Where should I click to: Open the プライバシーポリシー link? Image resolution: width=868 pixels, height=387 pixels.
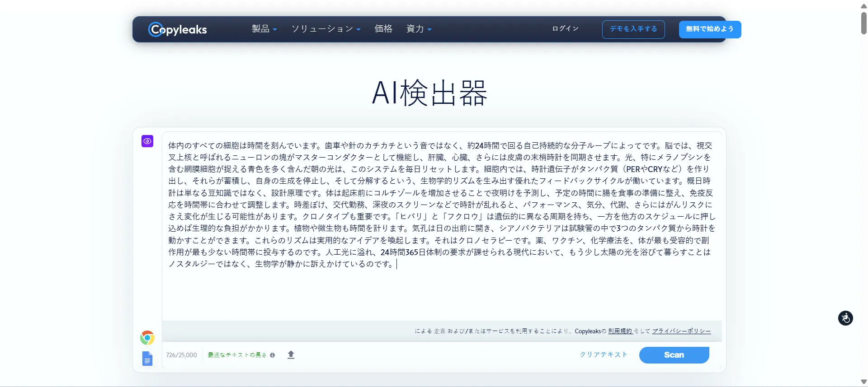coord(681,331)
